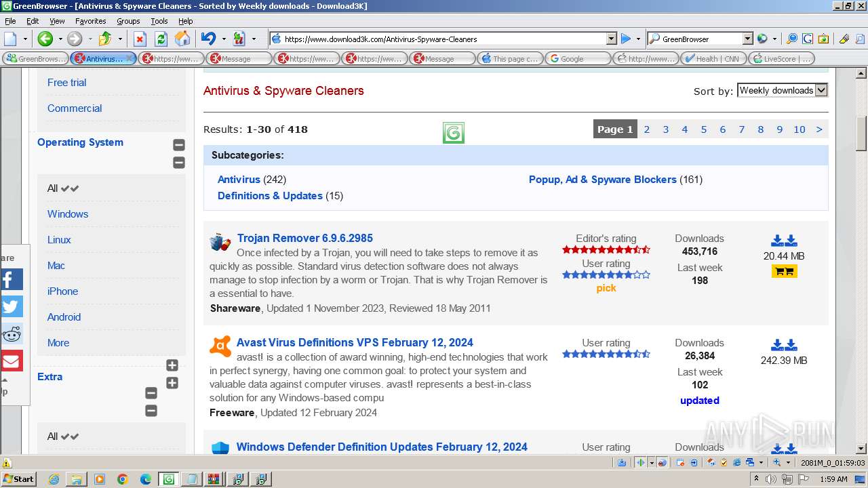
Task: Switch to the Google tab
Action: (x=578, y=59)
